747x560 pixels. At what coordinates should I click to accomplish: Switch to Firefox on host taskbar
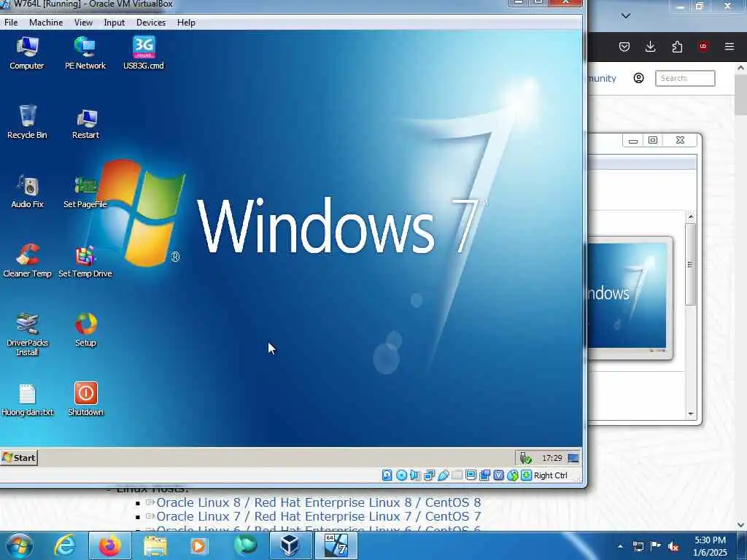[110, 545]
